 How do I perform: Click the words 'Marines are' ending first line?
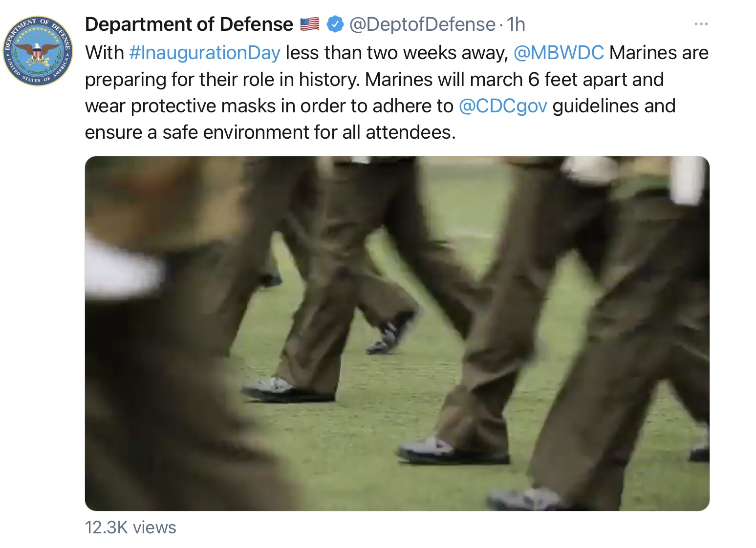659,53
